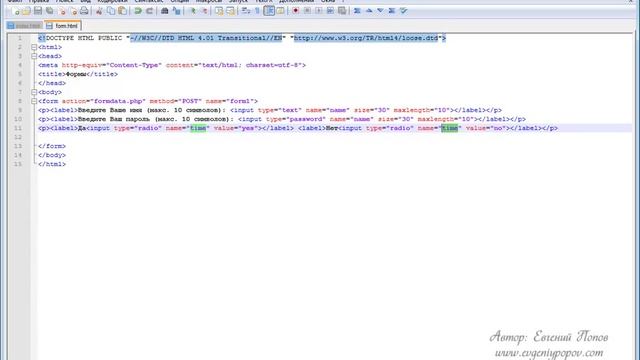640x360 pixels.
Task: Click the DTD URL in the DOCTYPE line
Action: point(366,38)
